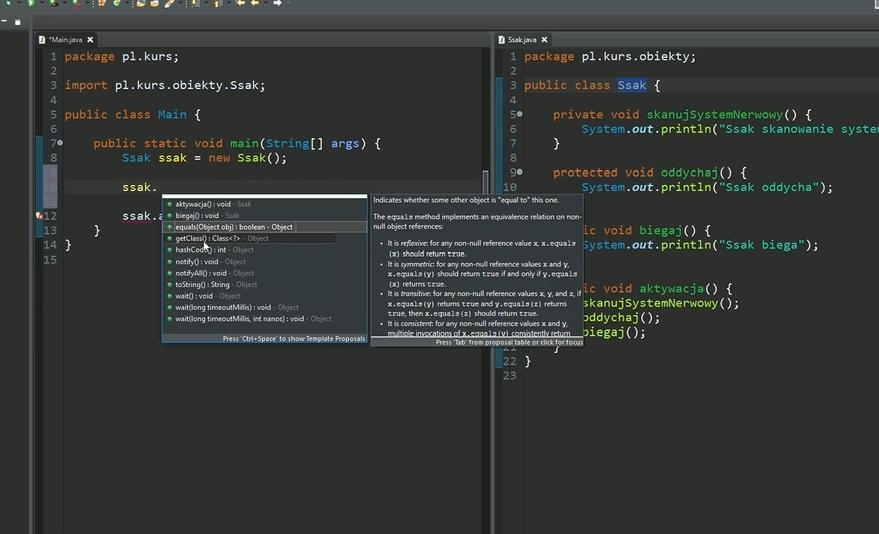Switch to the Ssak.java tab
Image resolution: width=879 pixels, height=534 pixels.
click(x=522, y=40)
